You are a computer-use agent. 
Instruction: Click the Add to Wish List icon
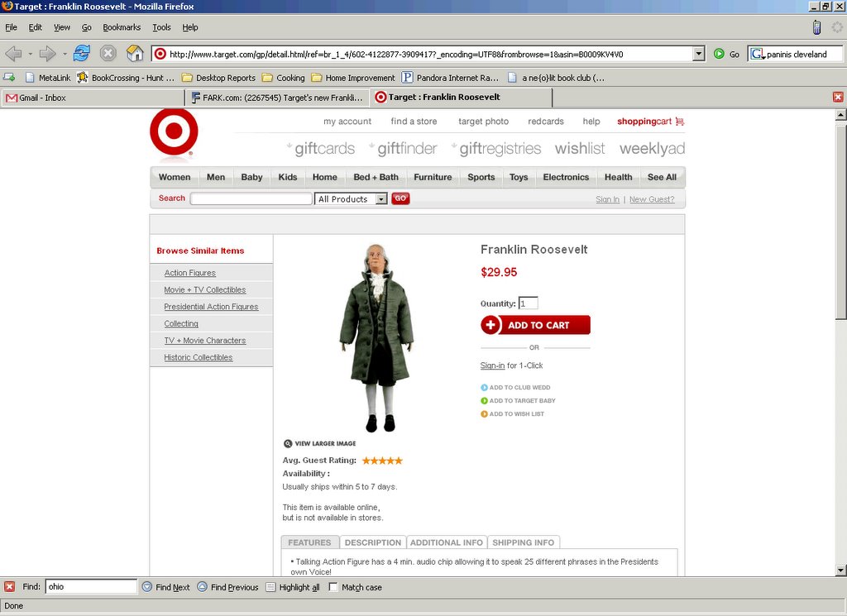pyautogui.click(x=484, y=414)
